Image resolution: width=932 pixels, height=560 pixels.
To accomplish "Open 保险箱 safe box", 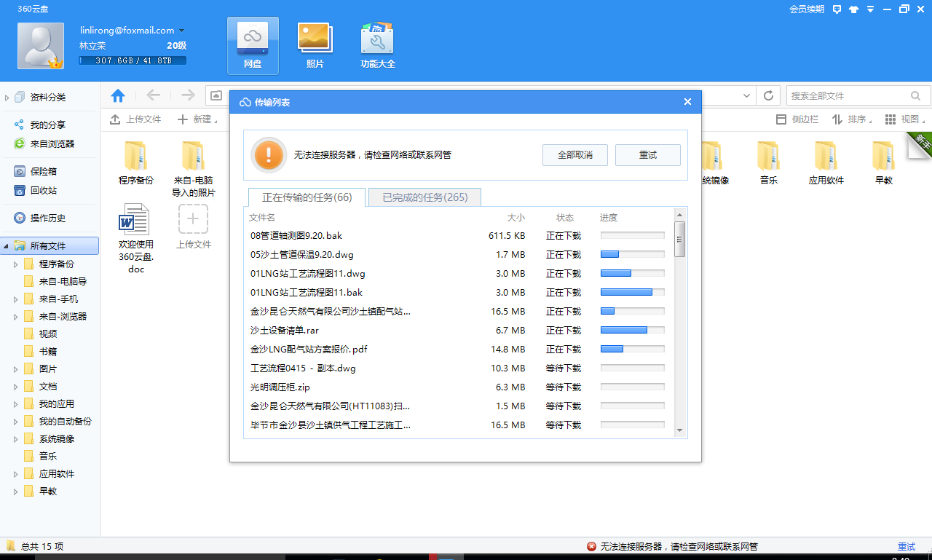I will [36, 171].
